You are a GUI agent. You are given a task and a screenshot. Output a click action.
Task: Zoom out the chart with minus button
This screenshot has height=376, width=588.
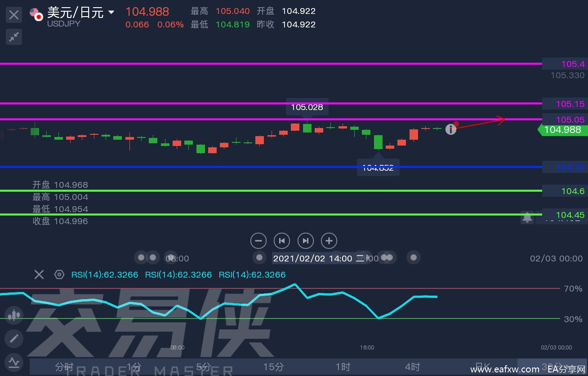[x=258, y=241]
